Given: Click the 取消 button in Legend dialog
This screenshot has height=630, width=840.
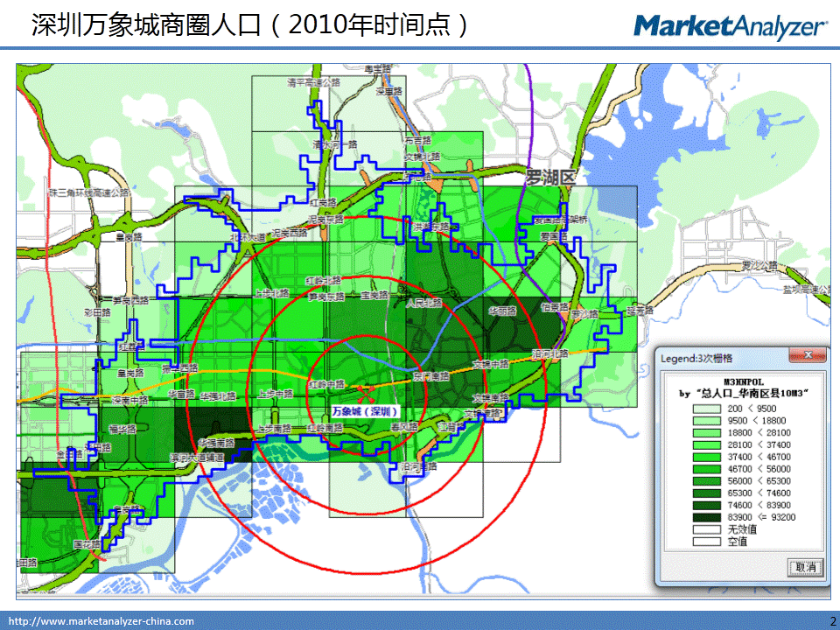Looking at the screenshot, I should (804, 567).
